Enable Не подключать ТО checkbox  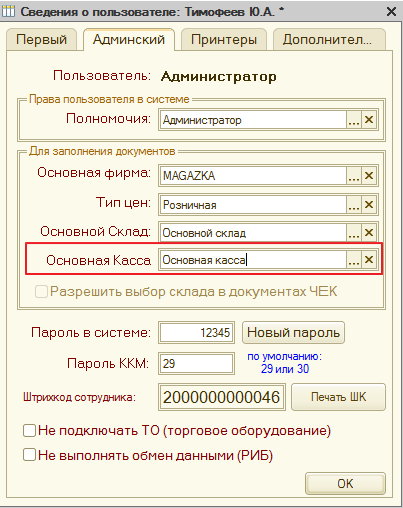point(29,430)
